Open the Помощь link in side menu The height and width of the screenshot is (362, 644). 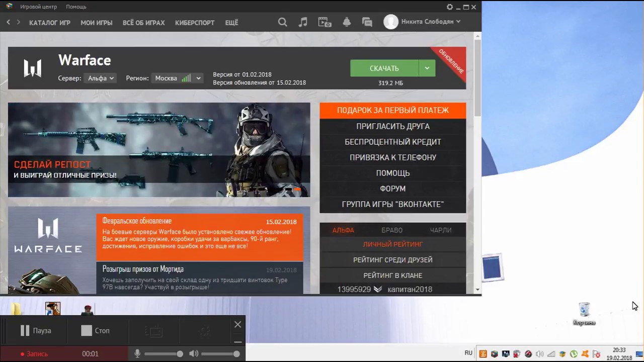(393, 173)
